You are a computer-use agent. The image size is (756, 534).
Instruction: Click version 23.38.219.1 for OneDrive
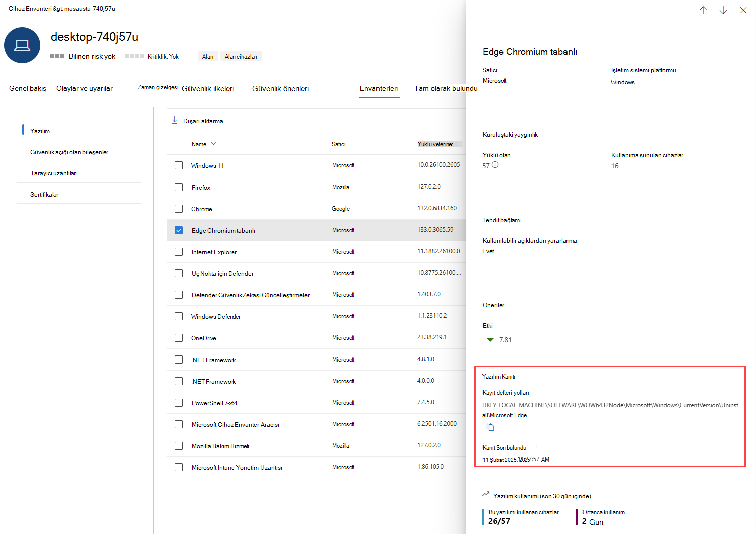point(432,337)
